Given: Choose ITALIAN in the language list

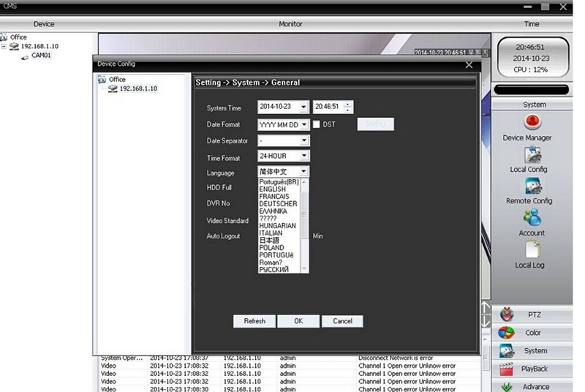Looking at the screenshot, I should coord(271,233).
